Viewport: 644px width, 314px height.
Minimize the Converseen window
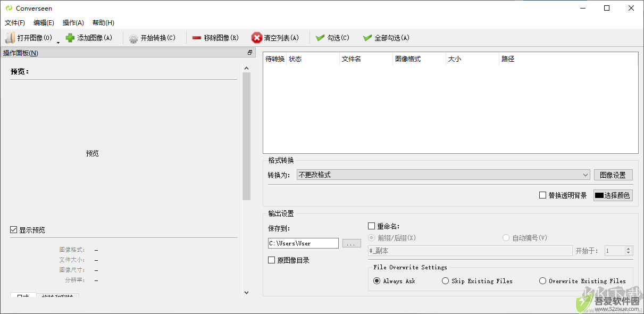click(582, 8)
